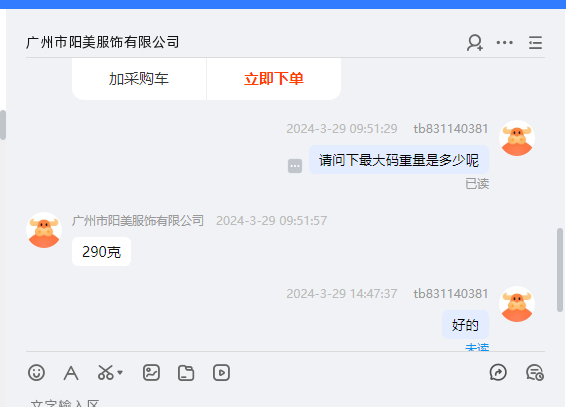Screen dimensions: 566x407
Task: Click the send file folder icon
Action: coord(186,373)
